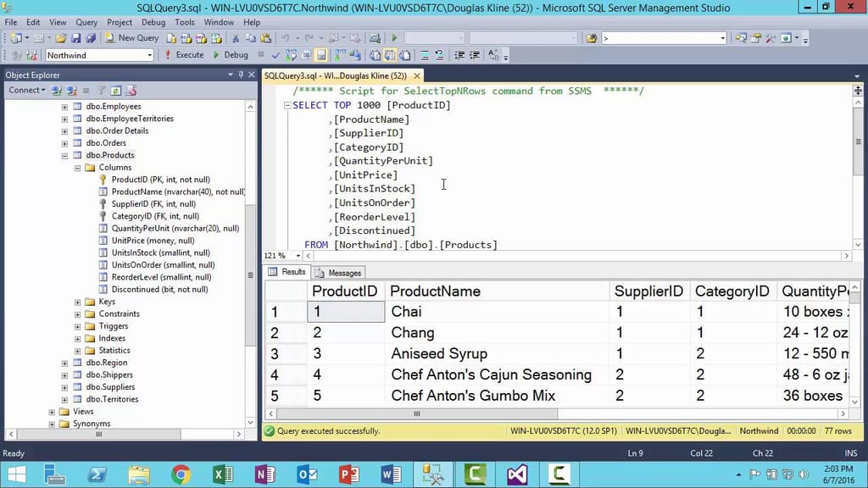The image size is (868, 488).
Task: Collapse the Columns folder under dbo.Products
Action: (76, 167)
